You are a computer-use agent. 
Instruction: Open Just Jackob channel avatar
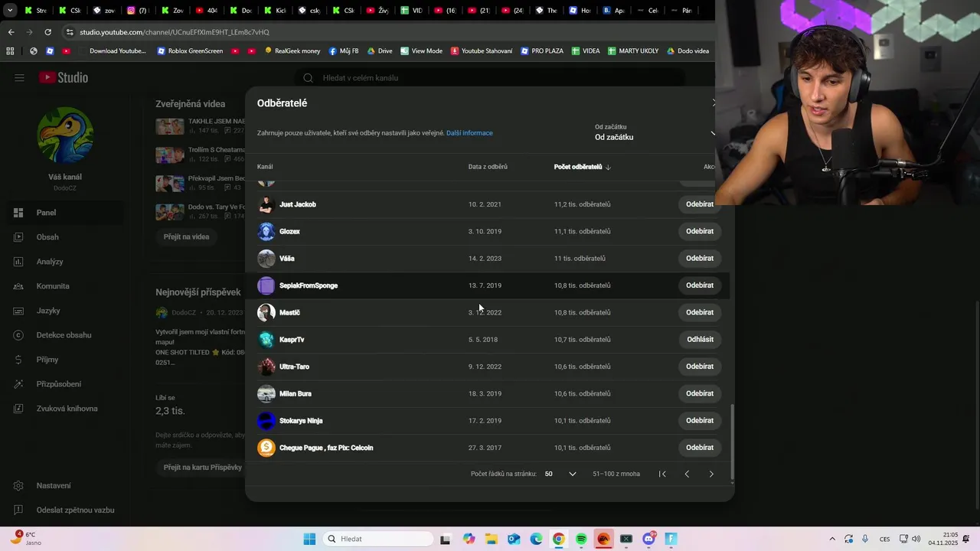(266, 204)
